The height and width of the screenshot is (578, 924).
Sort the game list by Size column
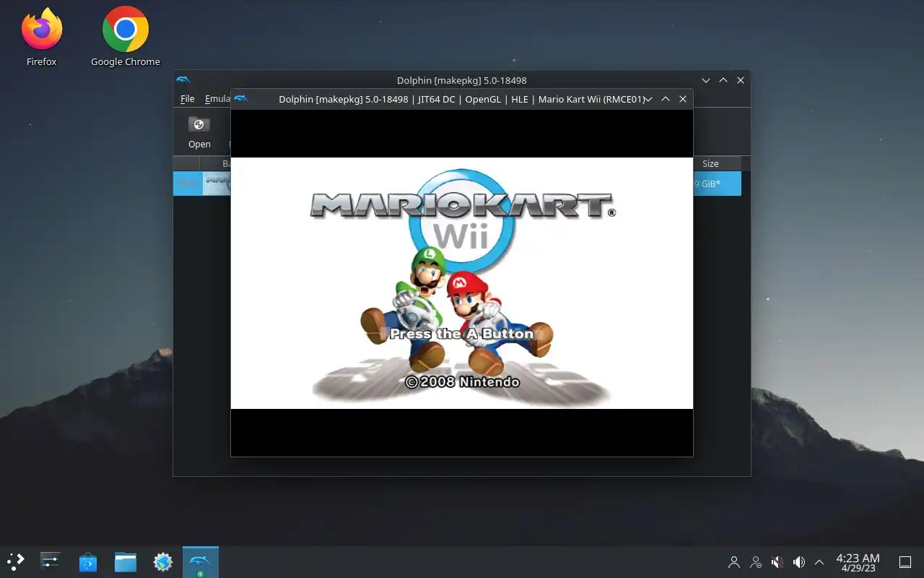point(710,163)
